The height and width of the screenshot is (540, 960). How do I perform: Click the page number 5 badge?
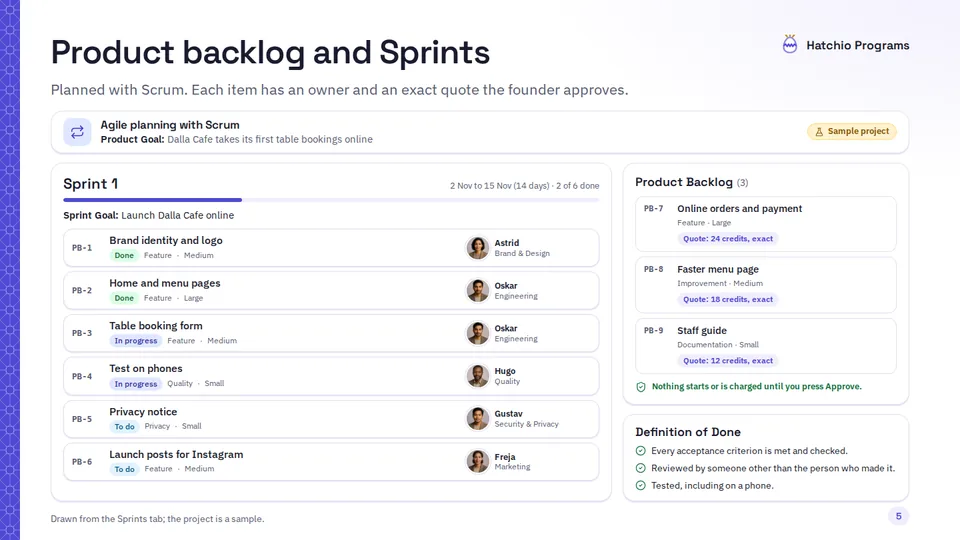898,516
